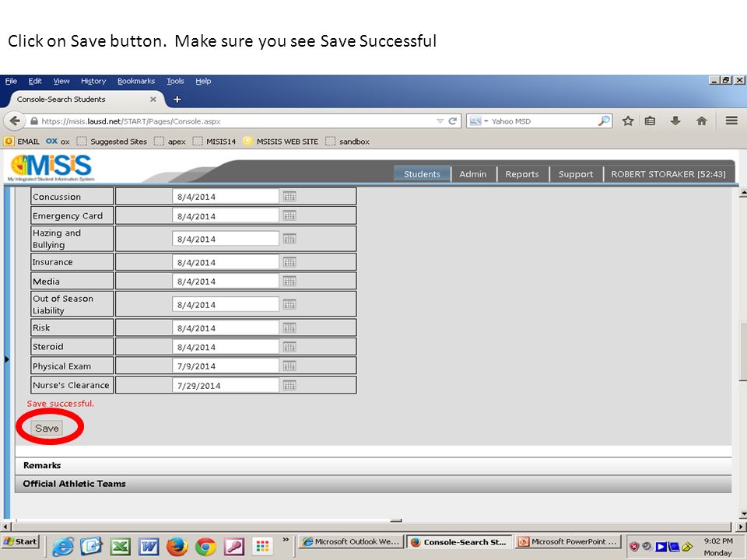Launch Firefox from taskbar quick launch

click(177, 547)
